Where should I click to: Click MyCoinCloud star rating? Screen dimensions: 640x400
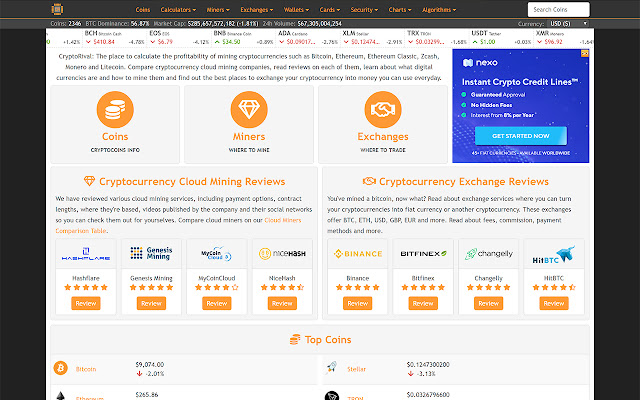(217, 287)
